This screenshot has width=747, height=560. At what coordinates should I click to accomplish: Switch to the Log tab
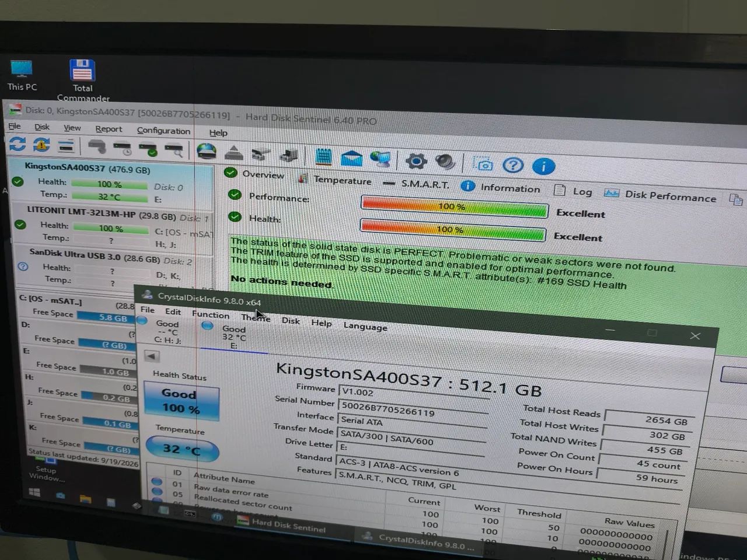573,191
